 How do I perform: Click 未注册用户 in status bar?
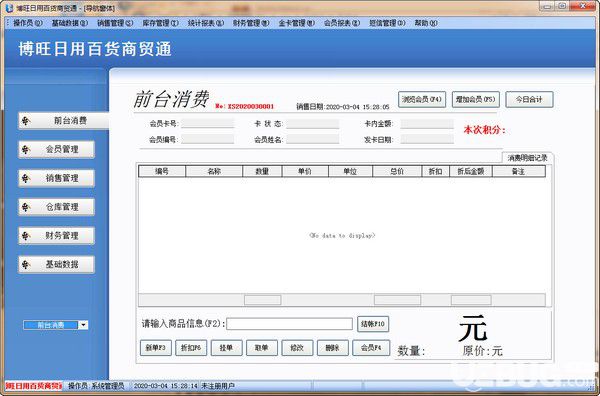click(x=218, y=386)
